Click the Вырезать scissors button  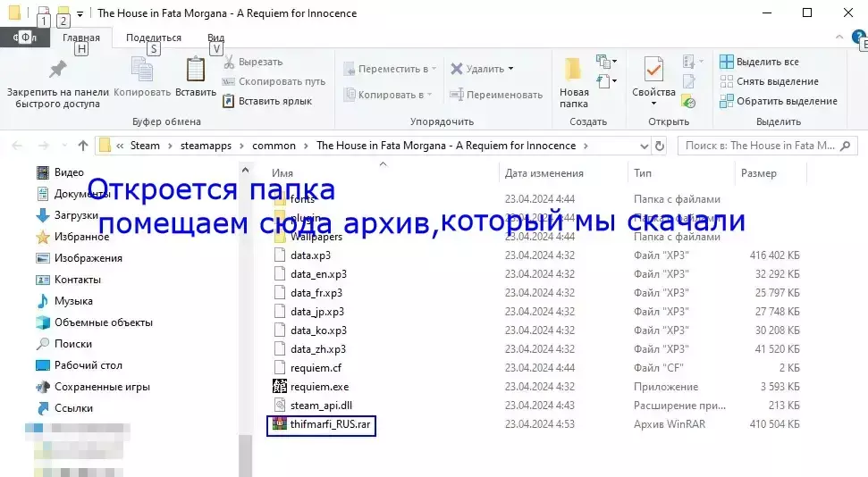pos(253,62)
